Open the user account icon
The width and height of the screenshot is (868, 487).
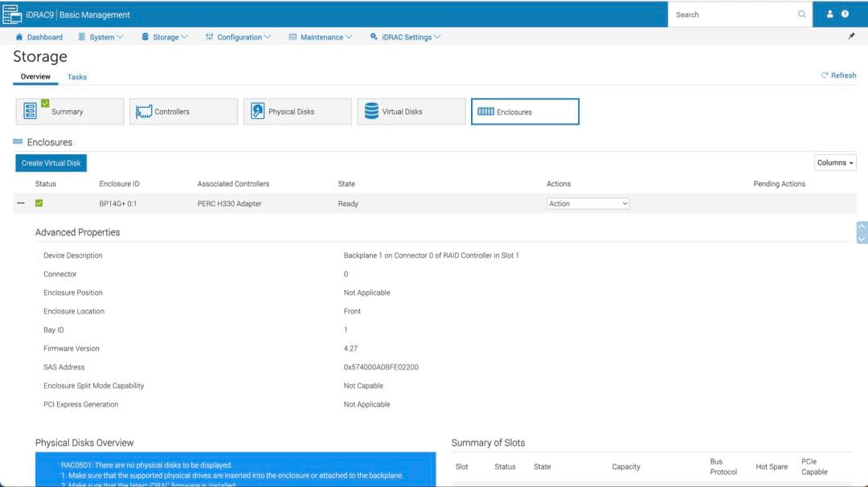point(829,14)
